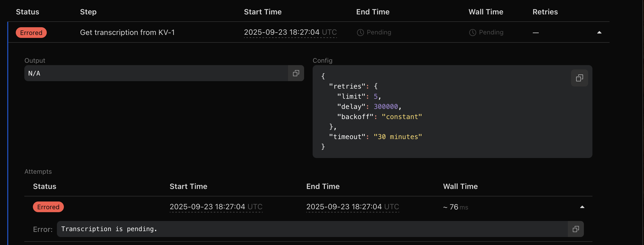Copy the 'Transcription is pending' error text
Viewport: 644px width, 245px height.
tap(576, 229)
